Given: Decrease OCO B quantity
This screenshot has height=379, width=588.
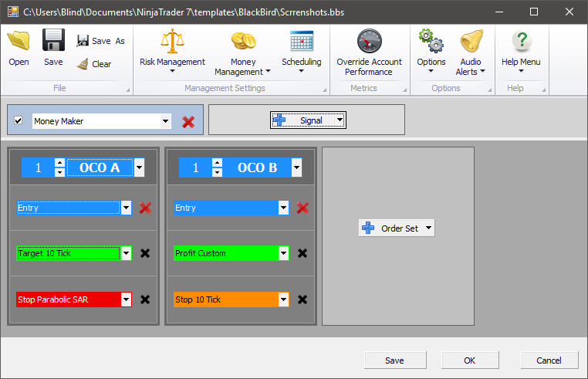Looking at the screenshot, I should coord(217,172).
